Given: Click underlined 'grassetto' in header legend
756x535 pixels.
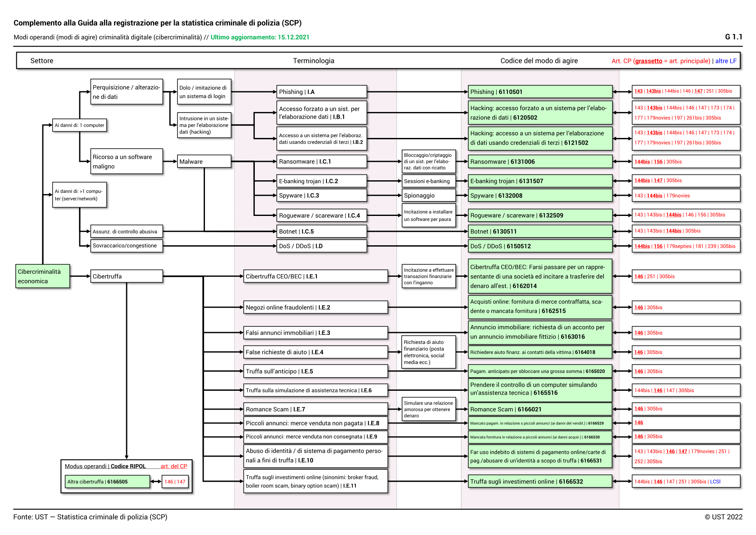Looking at the screenshot, I should (x=648, y=61).
